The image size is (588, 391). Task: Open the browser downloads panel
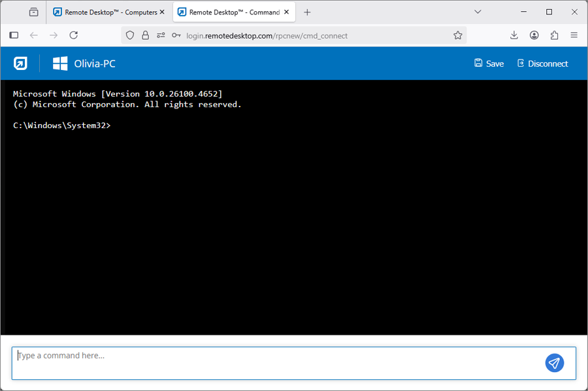[x=514, y=35]
